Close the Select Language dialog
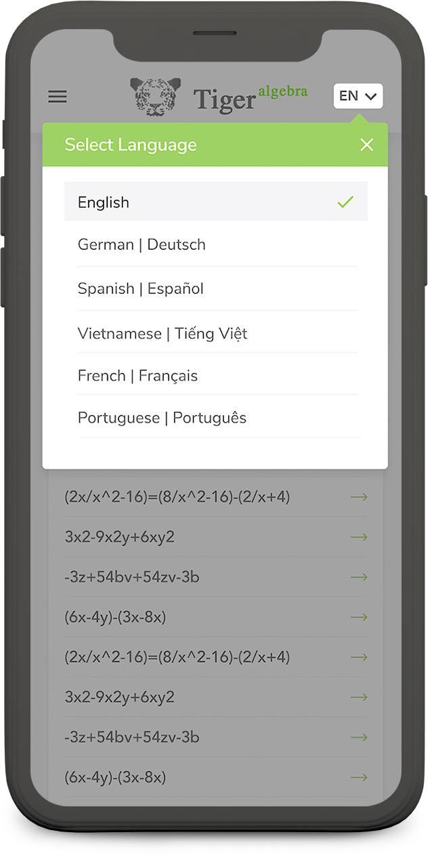This screenshot has height=868, width=432. pyautogui.click(x=366, y=145)
